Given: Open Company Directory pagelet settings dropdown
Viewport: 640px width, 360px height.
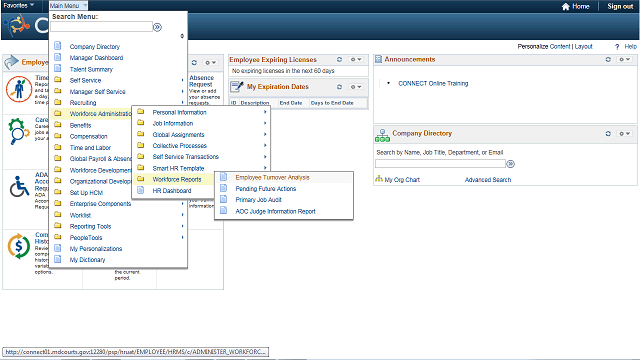Looking at the screenshot, I should tap(625, 133).
